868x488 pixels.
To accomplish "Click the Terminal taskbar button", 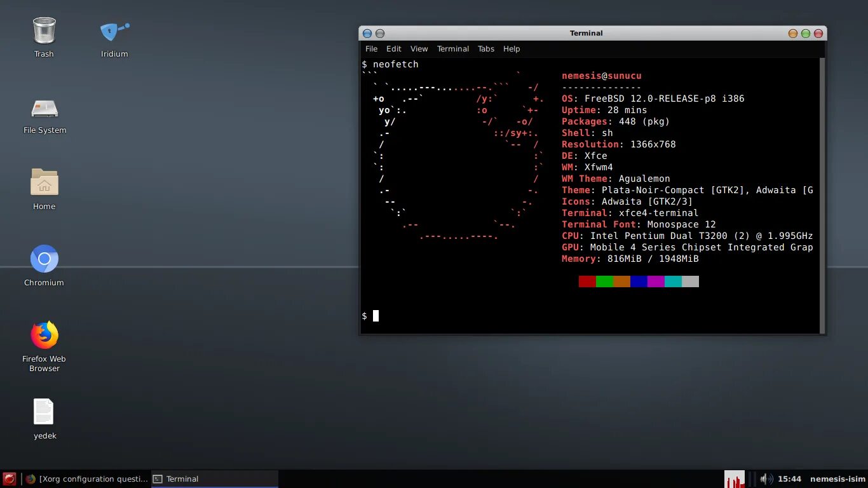I will pyautogui.click(x=215, y=479).
